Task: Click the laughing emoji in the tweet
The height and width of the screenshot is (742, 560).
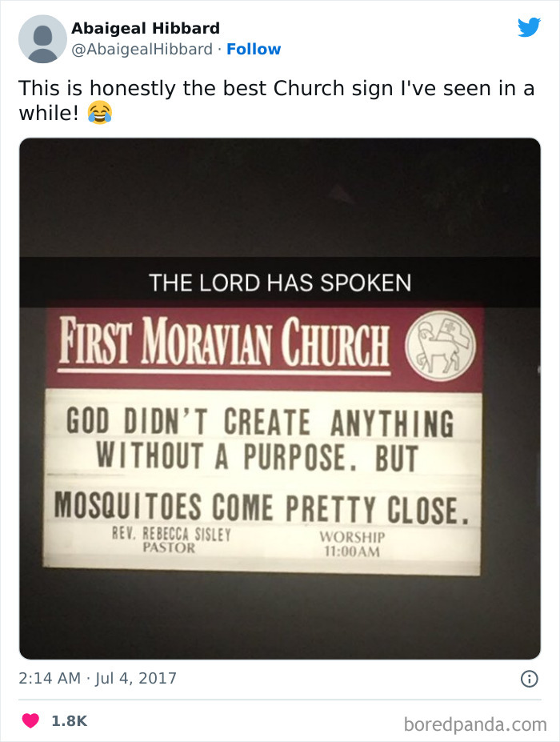Action: click(x=100, y=113)
